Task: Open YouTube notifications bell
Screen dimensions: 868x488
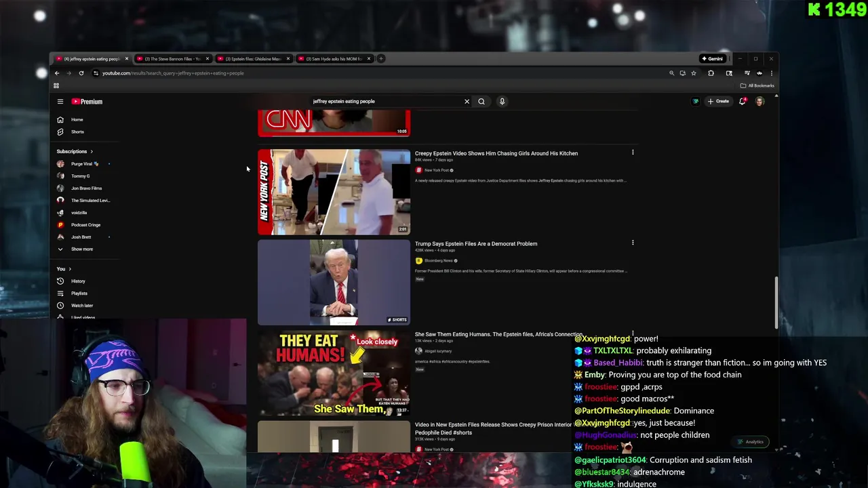Action: point(743,102)
